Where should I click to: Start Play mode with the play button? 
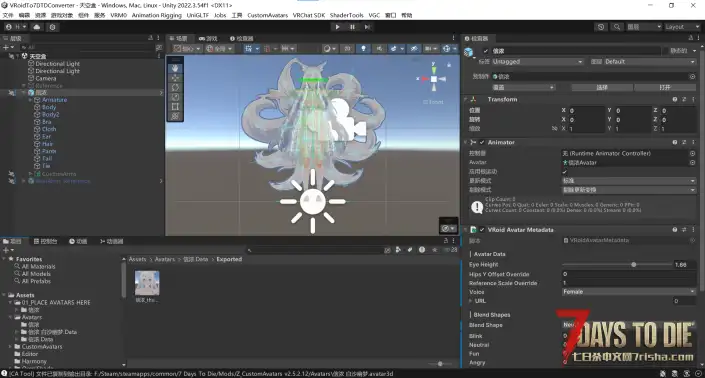(337, 27)
